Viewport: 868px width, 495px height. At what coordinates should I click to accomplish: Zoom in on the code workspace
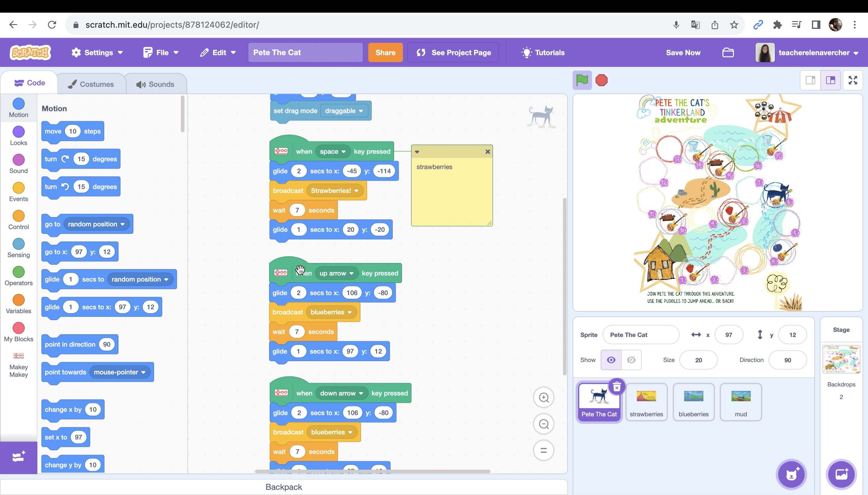(x=544, y=397)
